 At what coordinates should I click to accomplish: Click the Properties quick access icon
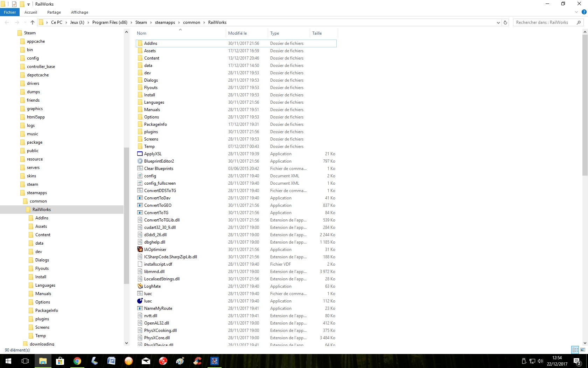pos(14,4)
